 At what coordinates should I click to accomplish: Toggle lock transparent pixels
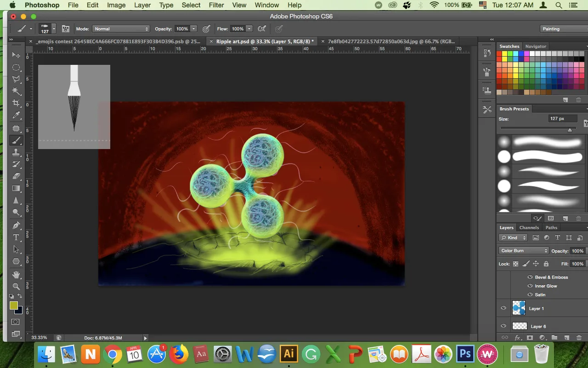[515, 264]
